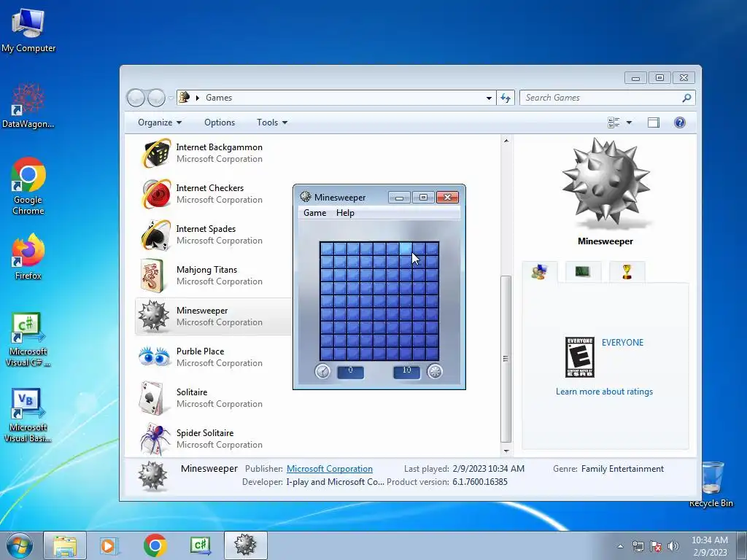747x560 pixels.
Task: Open the view options dropdown arrow
Action: point(629,122)
